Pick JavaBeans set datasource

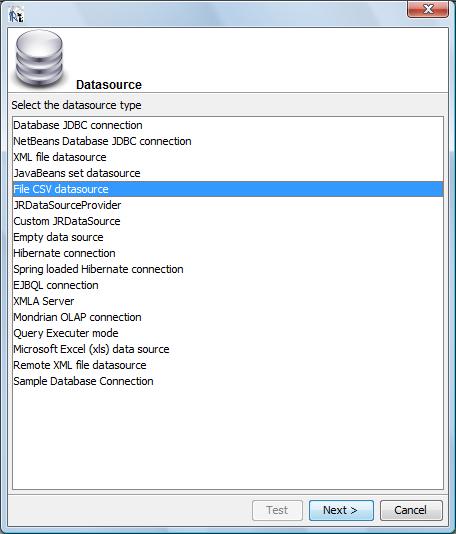point(228,173)
